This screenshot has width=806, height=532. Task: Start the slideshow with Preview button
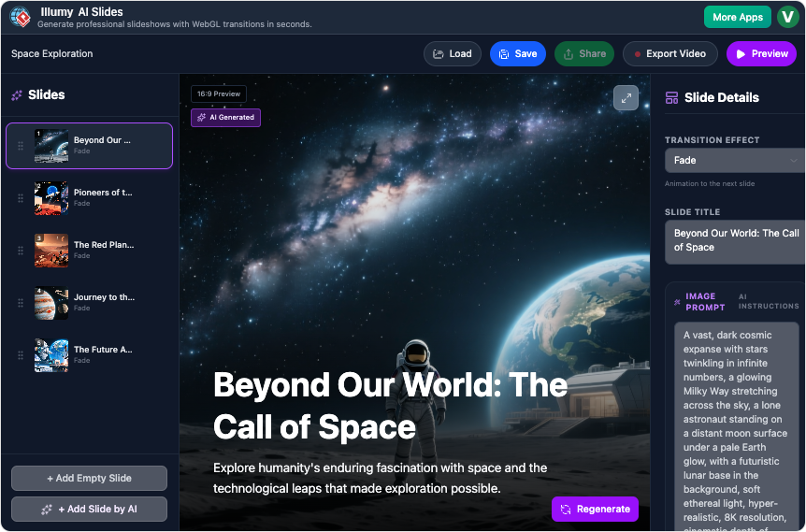coord(760,54)
